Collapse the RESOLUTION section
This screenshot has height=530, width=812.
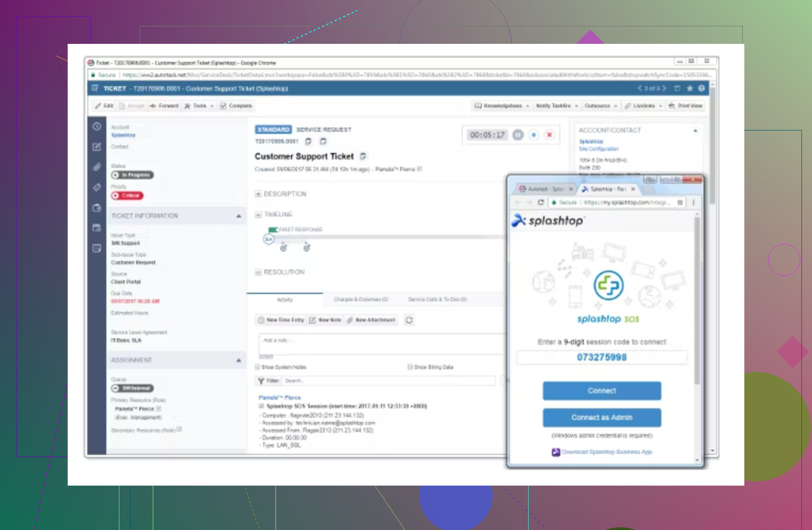pyautogui.click(x=259, y=272)
